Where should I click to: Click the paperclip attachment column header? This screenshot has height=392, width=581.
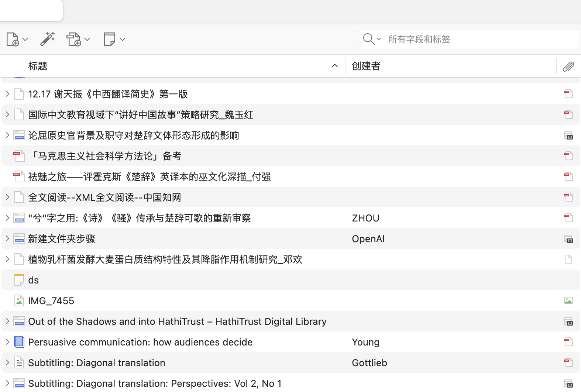(x=568, y=66)
